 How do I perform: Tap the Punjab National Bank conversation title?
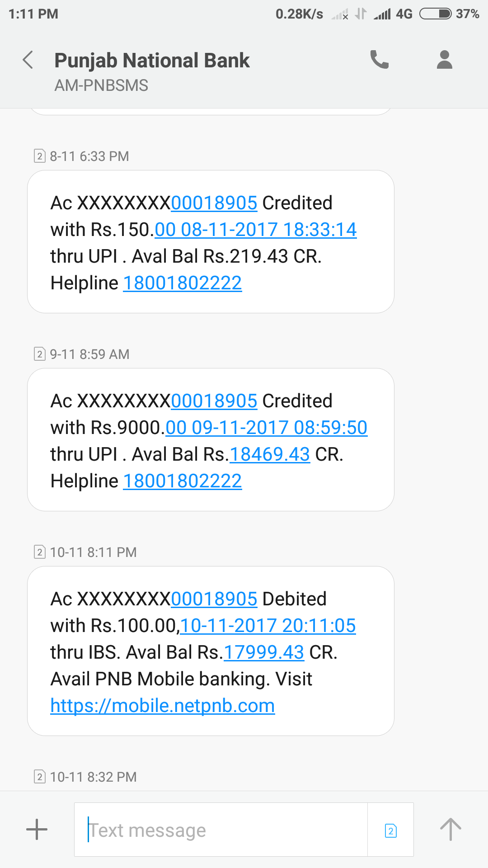coord(152,61)
